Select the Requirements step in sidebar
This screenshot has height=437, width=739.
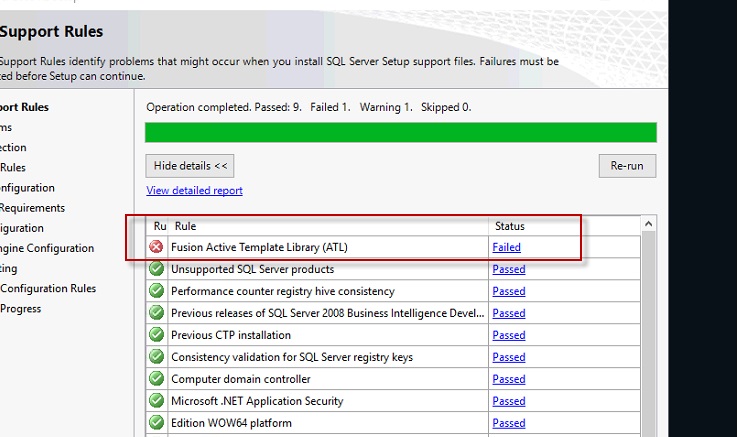pyautogui.click(x=33, y=208)
